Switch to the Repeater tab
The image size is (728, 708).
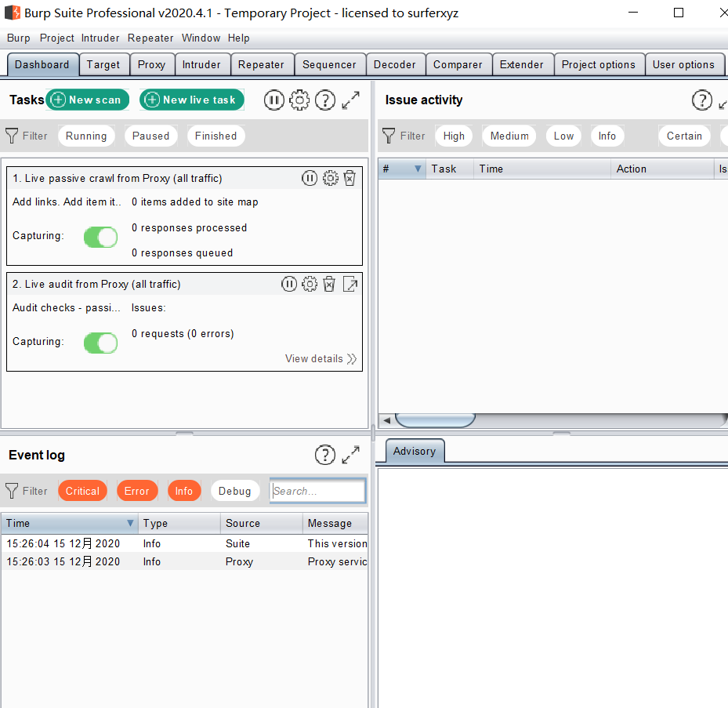(x=261, y=64)
